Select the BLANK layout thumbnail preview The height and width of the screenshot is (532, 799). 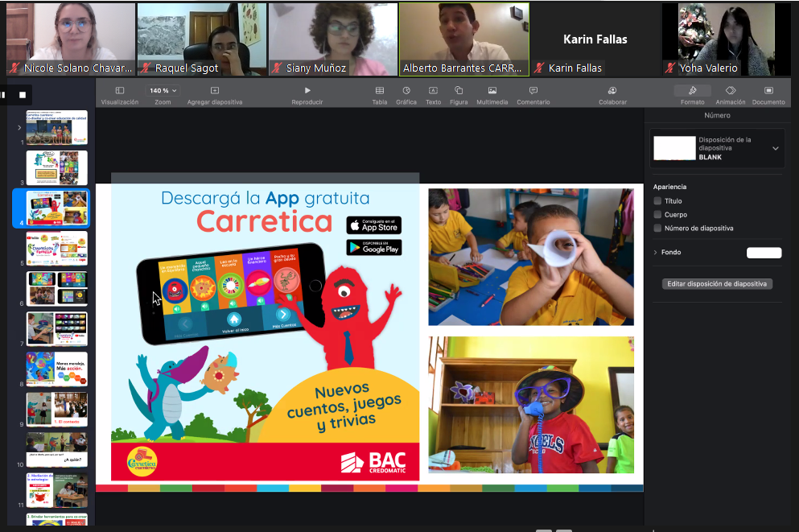tap(674, 148)
